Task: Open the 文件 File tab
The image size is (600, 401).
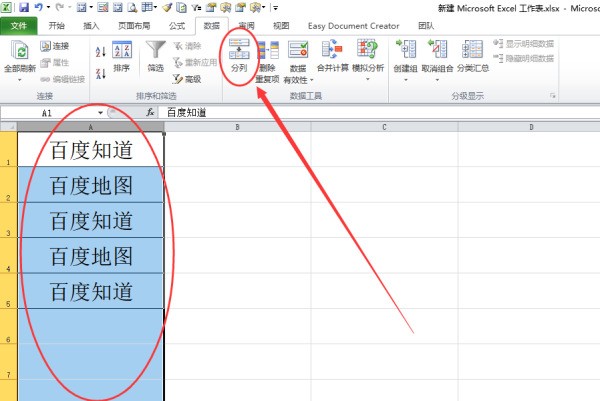Action: click(x=19, y=26)
